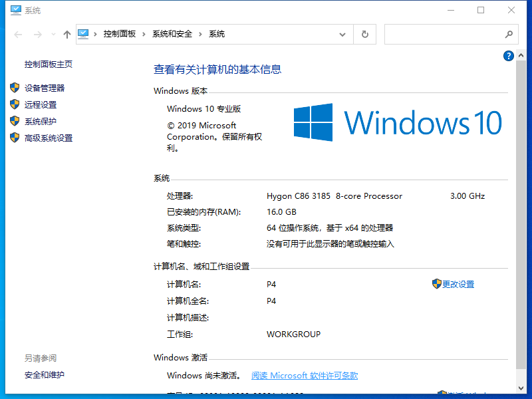
Task: Click the shield icon beside 系统保护
Action: pos(15,121)
